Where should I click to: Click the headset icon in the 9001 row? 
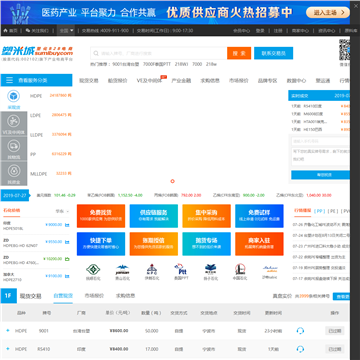click(300, 331)
